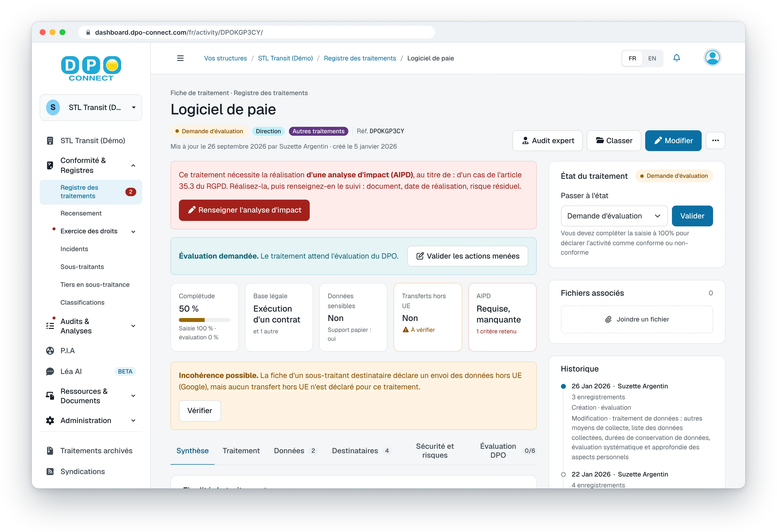Viewport: 777px width, 532px height.
Task: Open the Destinataires tab
Action: tap(361, 451)
